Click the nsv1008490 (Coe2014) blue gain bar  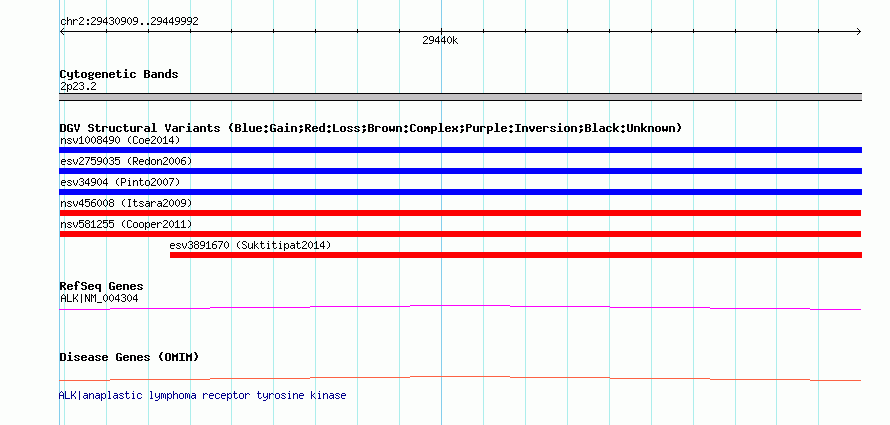point(460,150)
